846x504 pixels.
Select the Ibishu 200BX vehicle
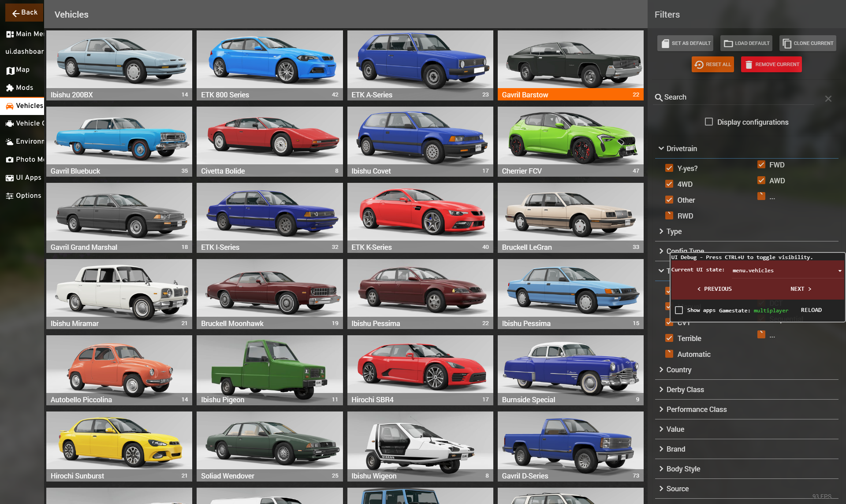[119, 65]
